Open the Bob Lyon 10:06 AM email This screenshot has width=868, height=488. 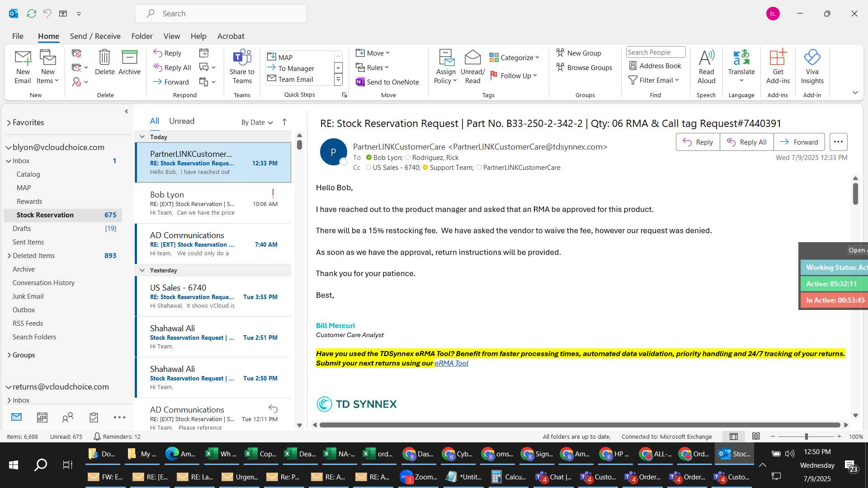[x=213, y=203]
